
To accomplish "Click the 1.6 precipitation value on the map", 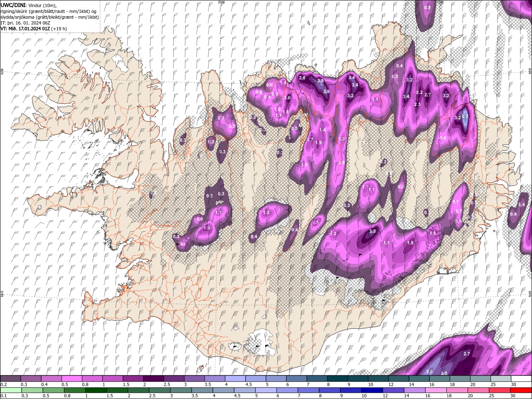I will pyautogui.click(x=432, y=233).
